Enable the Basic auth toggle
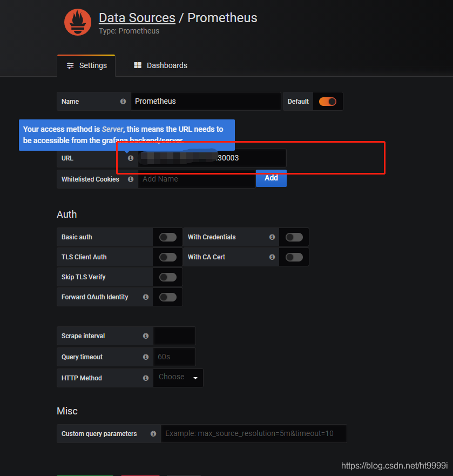The height and width of the screenshot is (476, 453). coord(168,237)
